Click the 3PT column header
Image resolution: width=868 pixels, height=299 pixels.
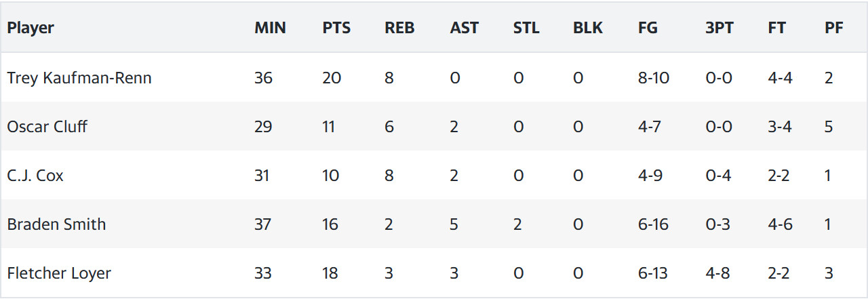(x=719, y=28)
